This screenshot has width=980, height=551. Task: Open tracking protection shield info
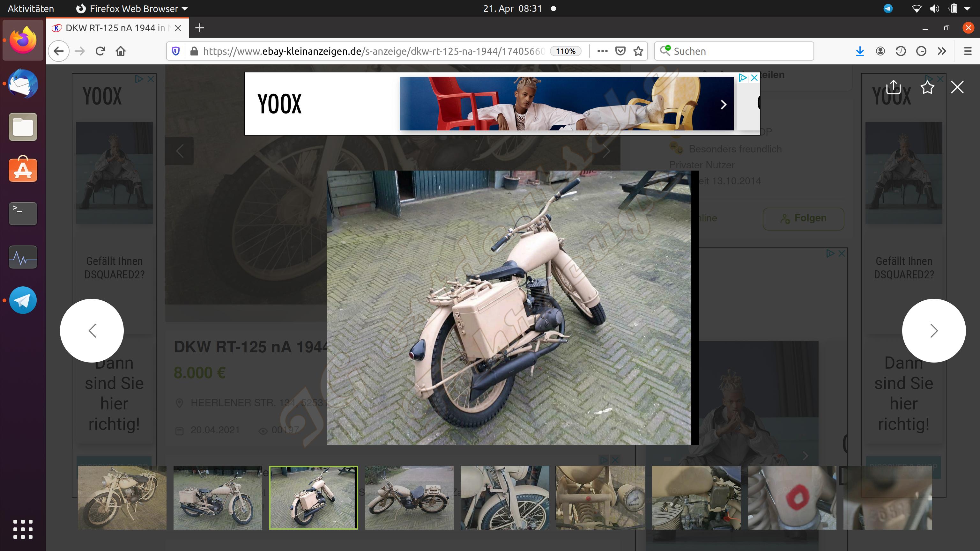click(x=176, y=51)
